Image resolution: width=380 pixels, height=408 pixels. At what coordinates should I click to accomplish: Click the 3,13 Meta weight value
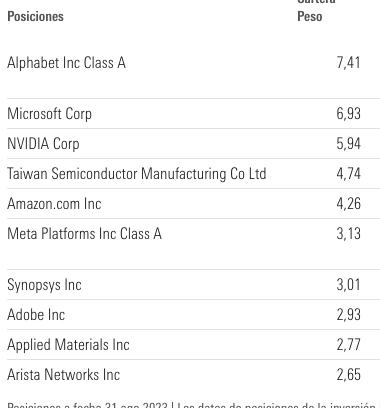click(x=348, y=233)
